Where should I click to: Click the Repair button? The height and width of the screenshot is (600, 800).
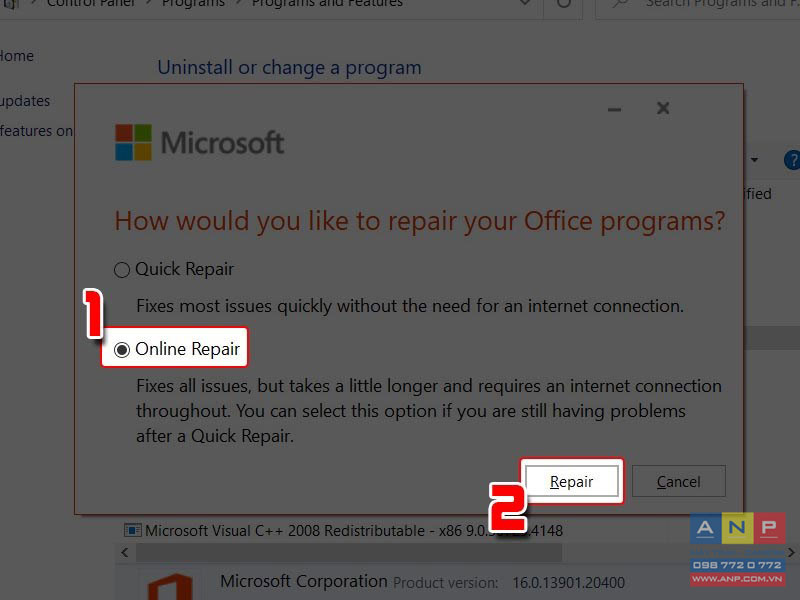pos(571,481)
